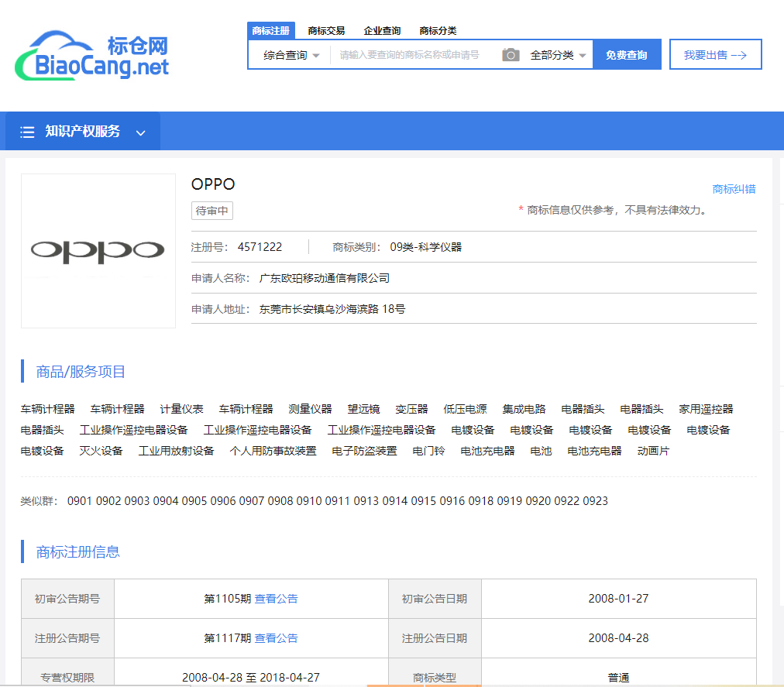Click the 计量仪表 item

pos(181,409)
